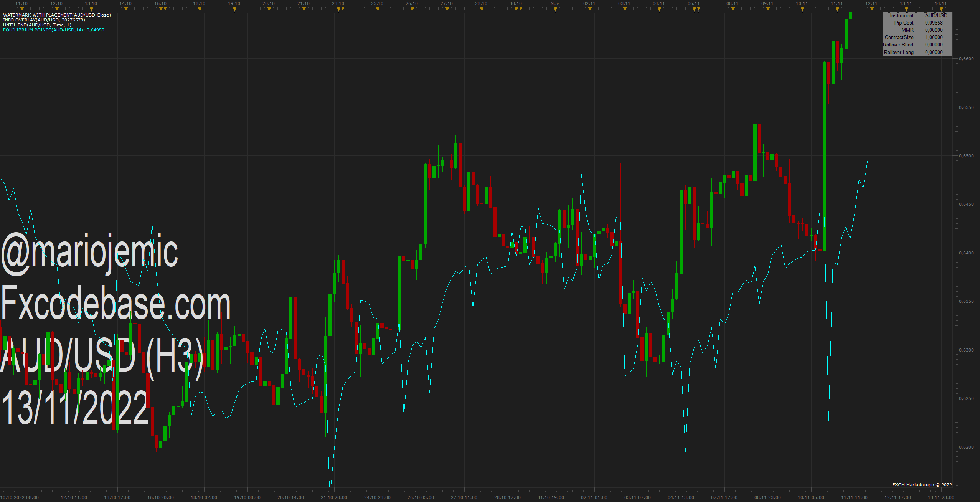
Task: Click the 0,6500 price axis label
Action: pos(966,156)
